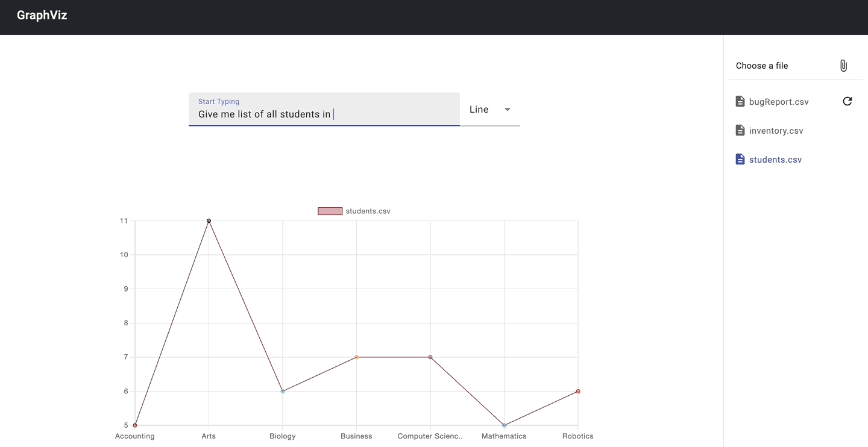Click the Accounting x-axis label

135,436
